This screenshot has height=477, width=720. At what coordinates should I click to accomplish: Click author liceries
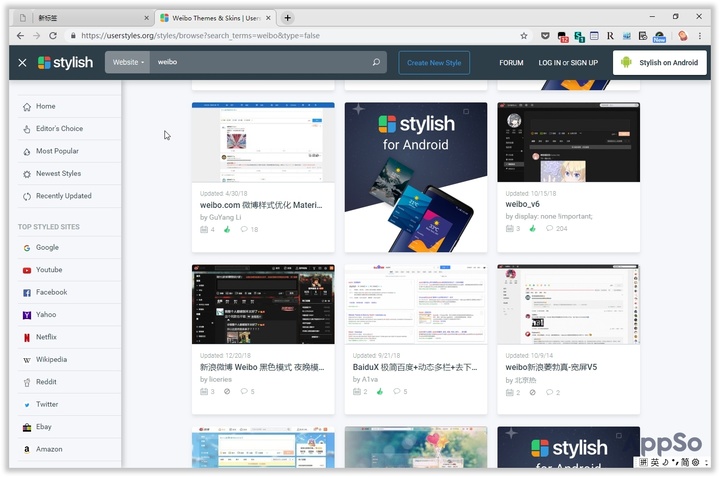pyautogui.click(x=220, y=379)
